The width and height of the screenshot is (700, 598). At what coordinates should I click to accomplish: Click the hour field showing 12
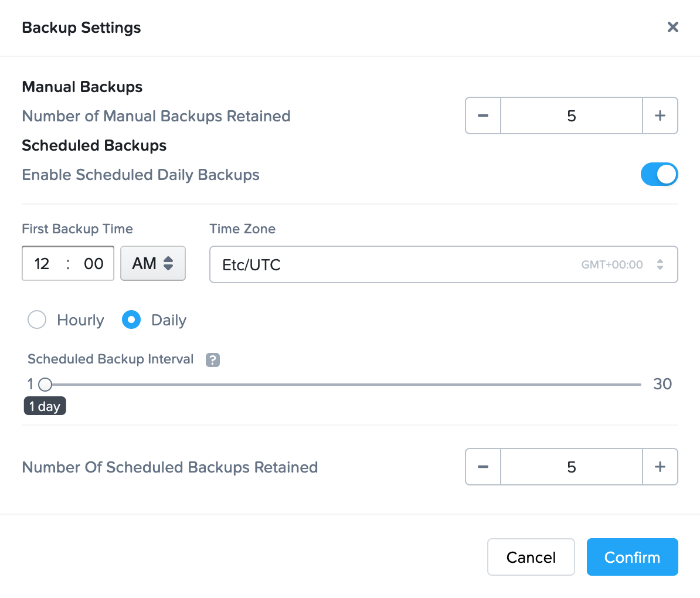tap(42, 263)
